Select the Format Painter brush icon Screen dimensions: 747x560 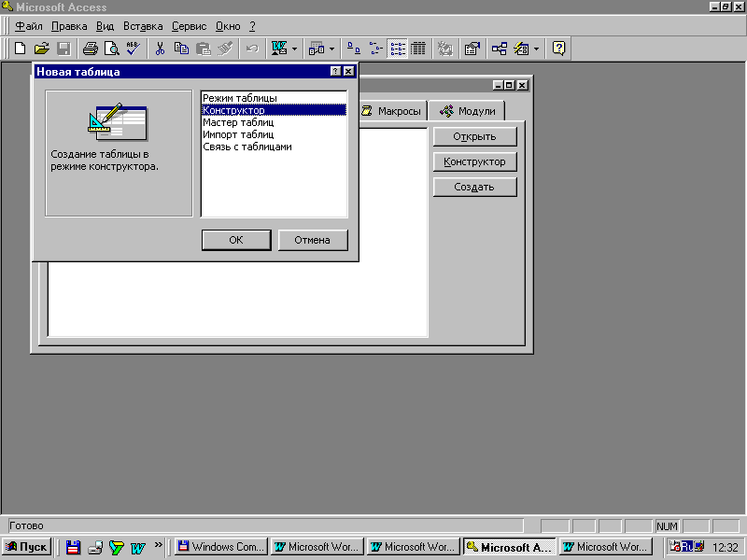[x=225, y=49]
